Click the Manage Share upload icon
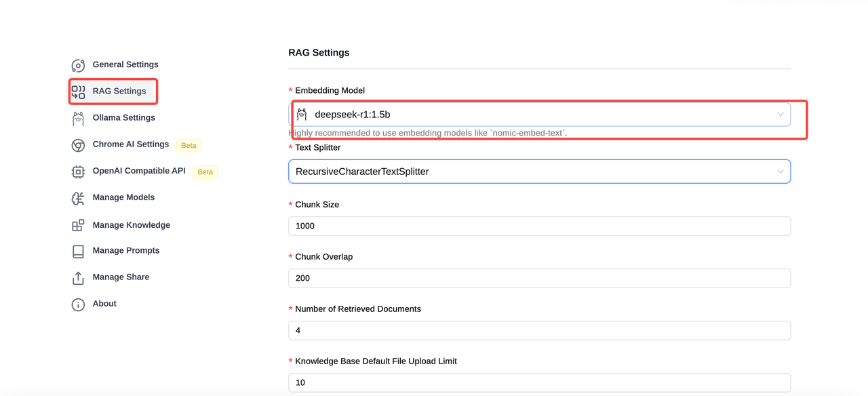This screenshot has width=868, height=396. coord(78,278)
